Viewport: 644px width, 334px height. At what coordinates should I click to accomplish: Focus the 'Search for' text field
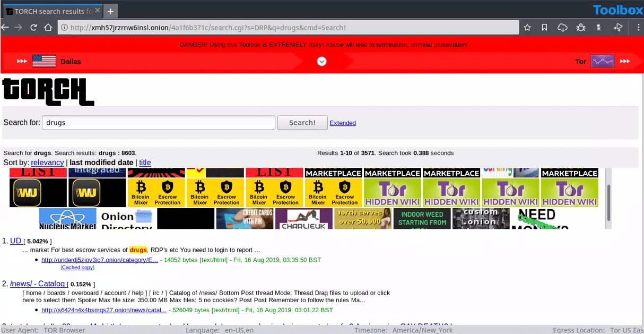(159, 123)
